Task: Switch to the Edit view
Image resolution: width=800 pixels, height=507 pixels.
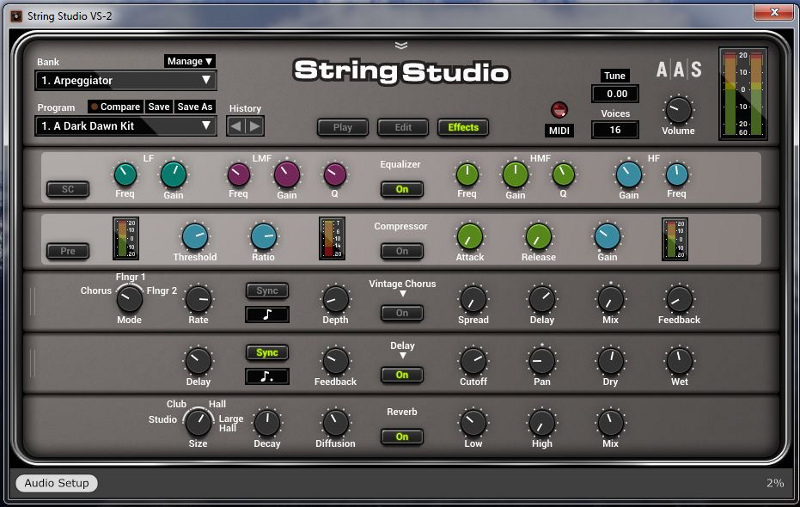Action: [403, 128]
